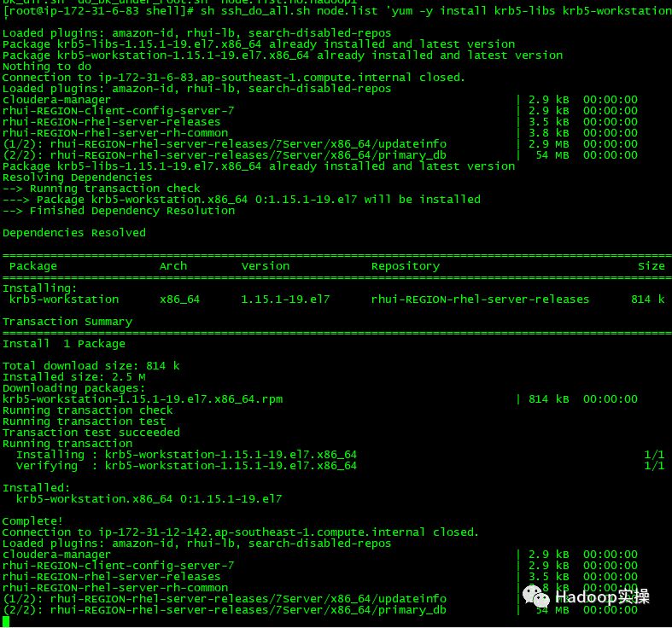Viewport: 672px width, 628px height.
Task: Click the 'Version' table column header
Action: pos(266,266)
